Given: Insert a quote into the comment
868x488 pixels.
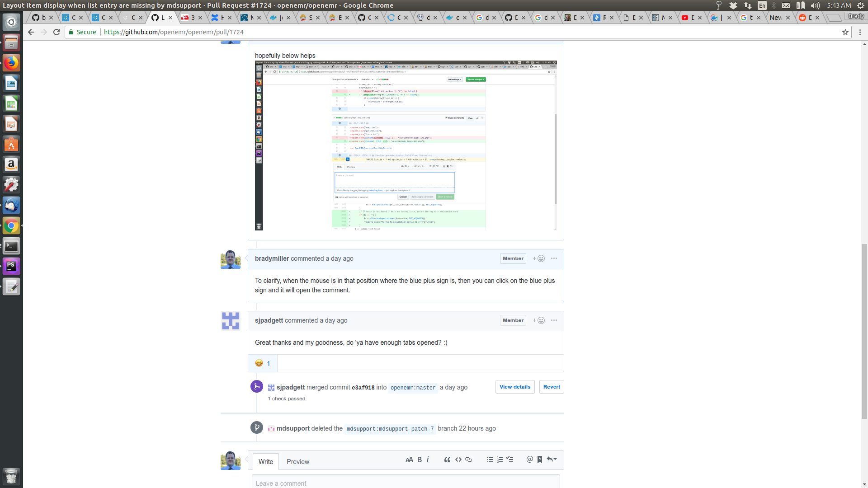Looking at the screenshot, I should click(x=447, y=459).
